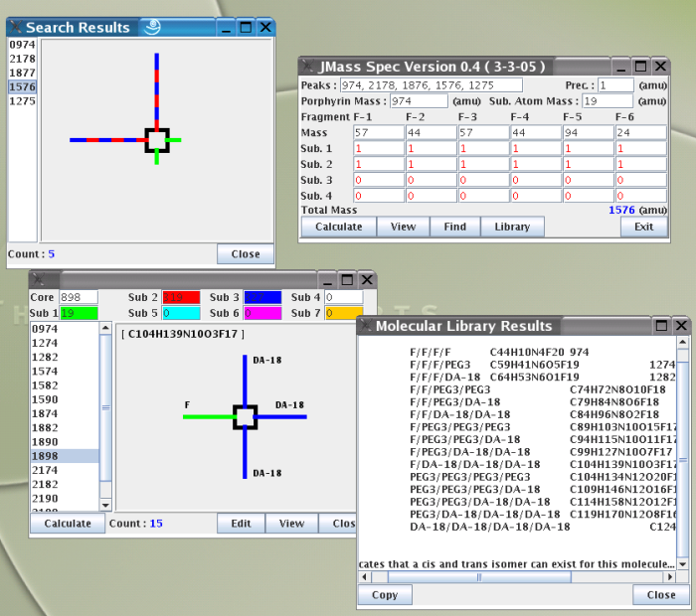Click Close button in Molecular Library Results
The image size is (696, 616).
click(x=661, y=595)
